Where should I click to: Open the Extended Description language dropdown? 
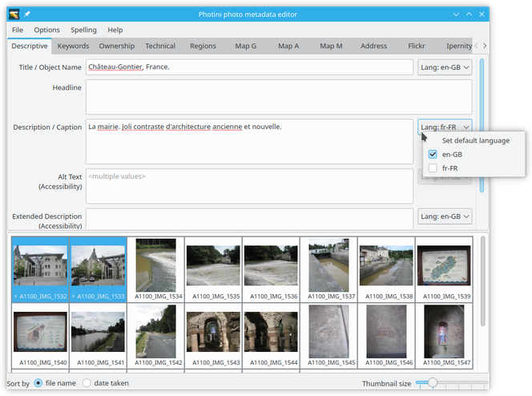click(445, 216)
